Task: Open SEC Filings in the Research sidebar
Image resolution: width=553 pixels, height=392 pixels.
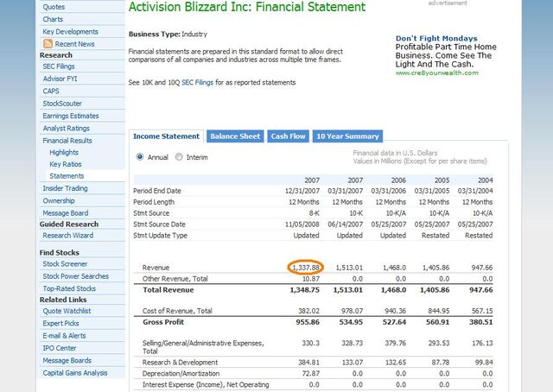Action: (x=59, y=66)
